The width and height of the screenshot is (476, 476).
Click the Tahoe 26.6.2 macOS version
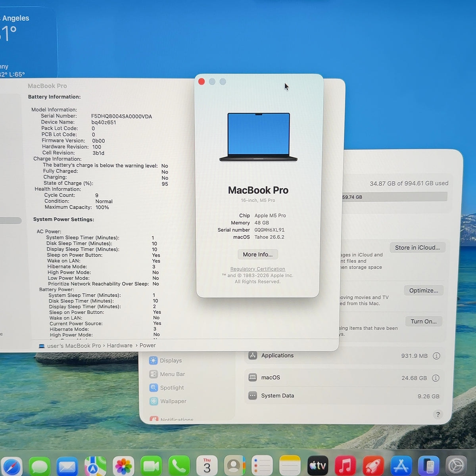click(x=269, y=237)
